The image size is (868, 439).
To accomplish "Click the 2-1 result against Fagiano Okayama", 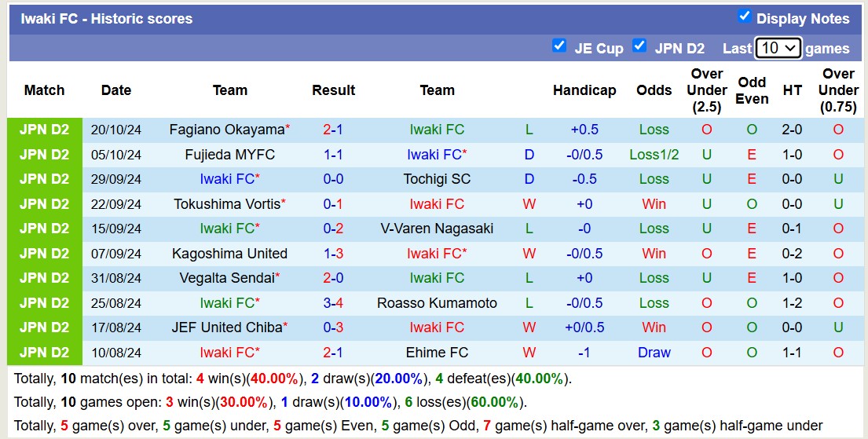I will (333, 130).
